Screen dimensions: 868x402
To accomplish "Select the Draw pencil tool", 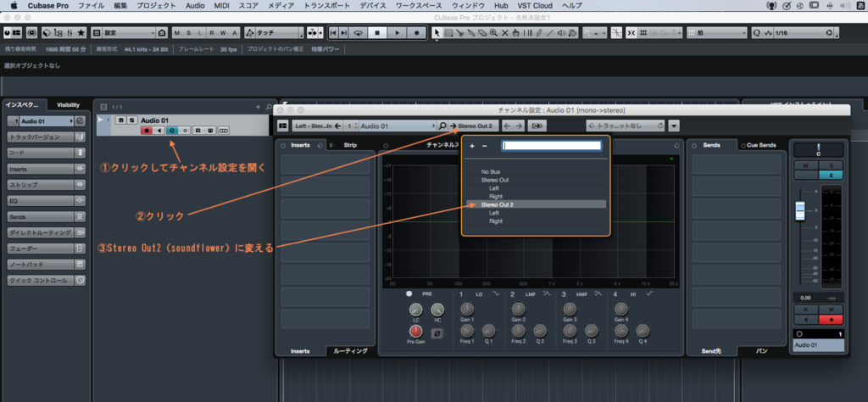I will pyautogui.click(x=538, y=33).
